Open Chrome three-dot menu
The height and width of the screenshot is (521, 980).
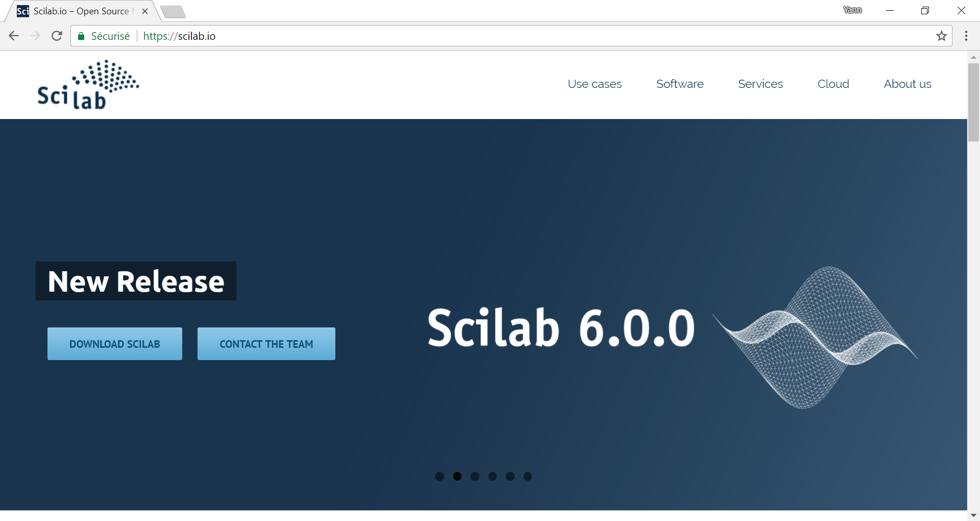click(966, 36)
